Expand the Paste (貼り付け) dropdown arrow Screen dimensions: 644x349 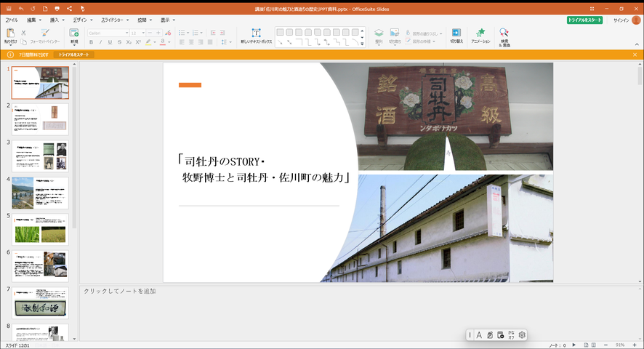coord(11,45)
